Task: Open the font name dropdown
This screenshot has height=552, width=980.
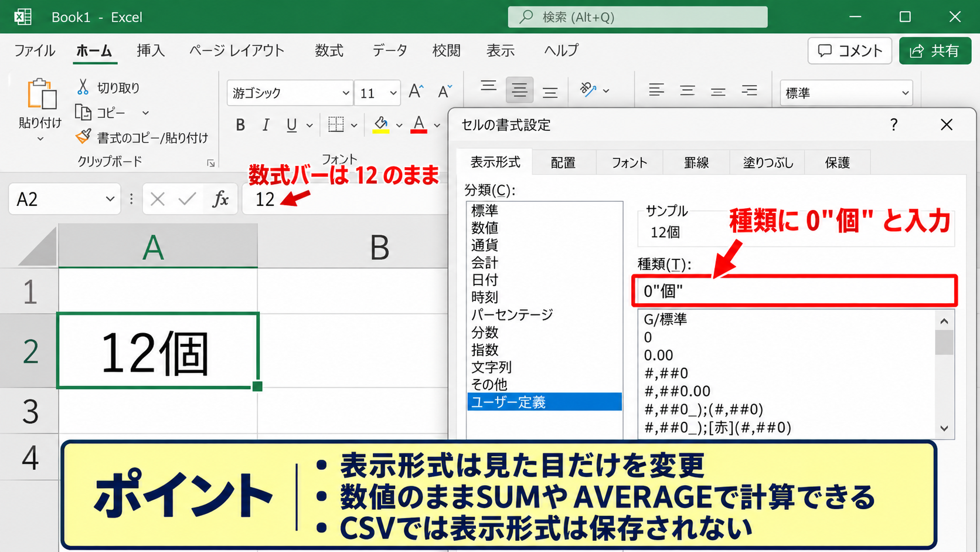Action: pos(346,93)
